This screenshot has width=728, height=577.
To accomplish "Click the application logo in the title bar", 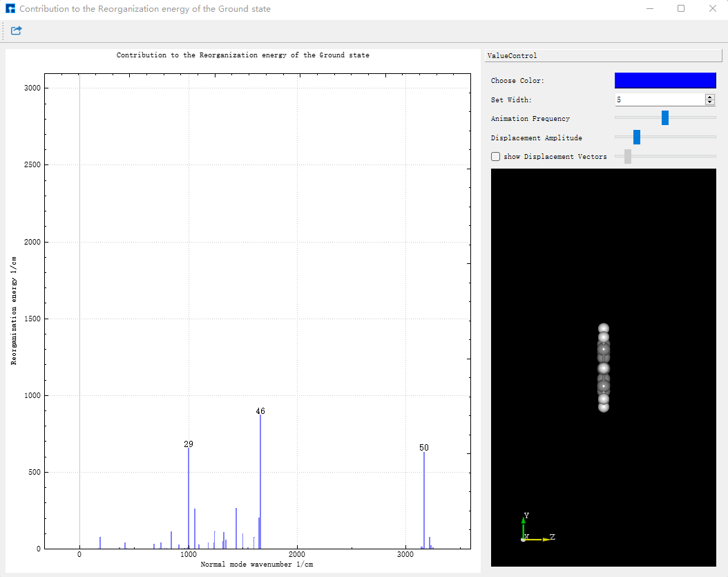I will click(10, 8).
